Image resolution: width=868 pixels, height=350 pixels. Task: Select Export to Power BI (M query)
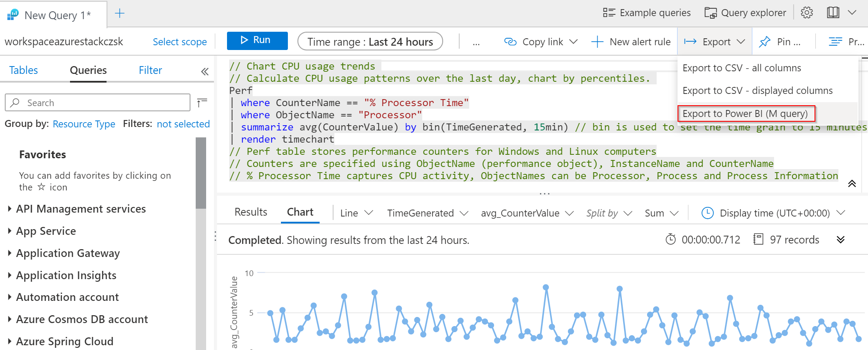745,114
